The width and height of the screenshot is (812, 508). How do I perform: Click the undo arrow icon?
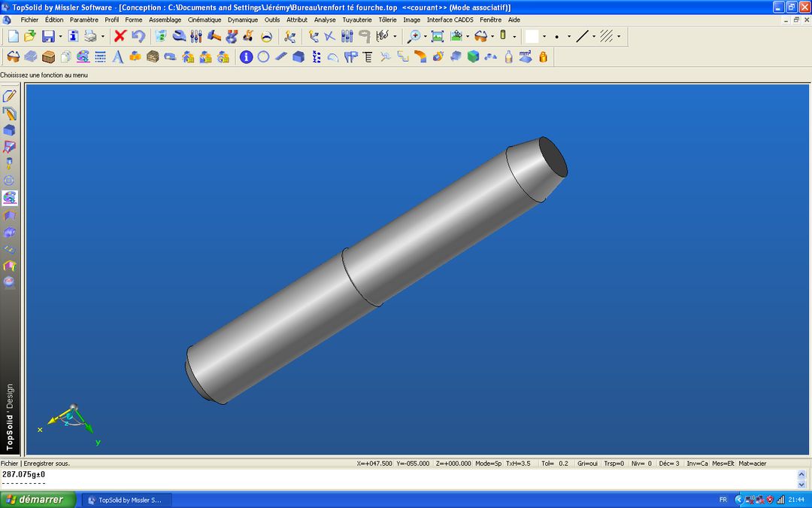138,36
